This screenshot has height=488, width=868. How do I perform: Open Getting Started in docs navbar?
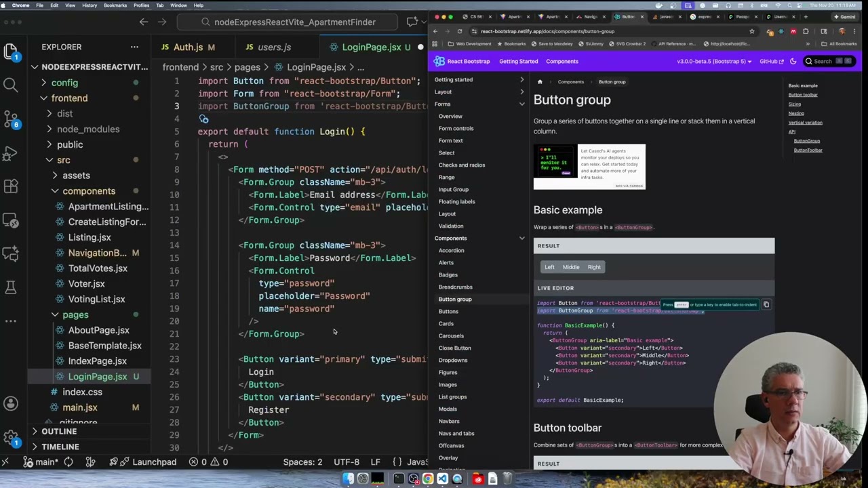pos(518,62)
